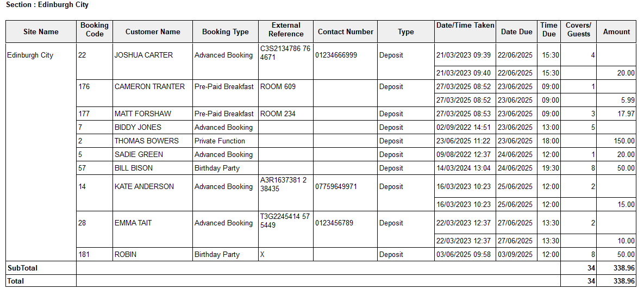Click contact number 0123456789
644x289 pixels.
[x=337, y=223]
